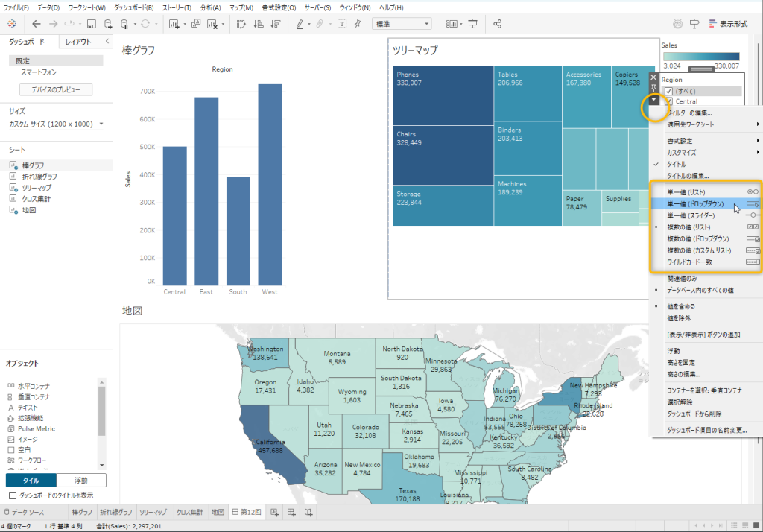Image resolution: width=763 pixels, height=532 pixels.
Task: Click the new worksheet icon beside 第12回 tab
Action: 274,513
